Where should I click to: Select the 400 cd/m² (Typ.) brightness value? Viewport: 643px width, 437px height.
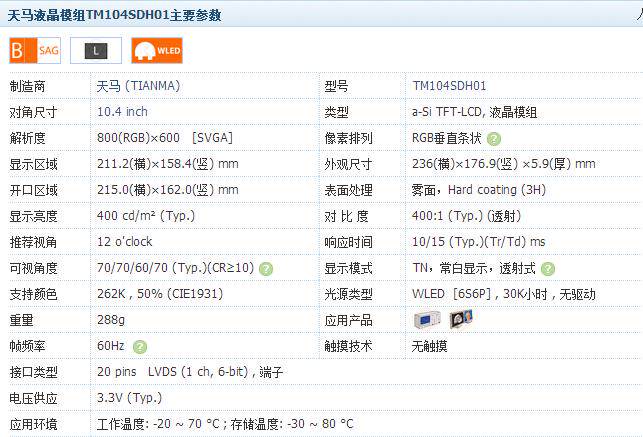(146, 216)
